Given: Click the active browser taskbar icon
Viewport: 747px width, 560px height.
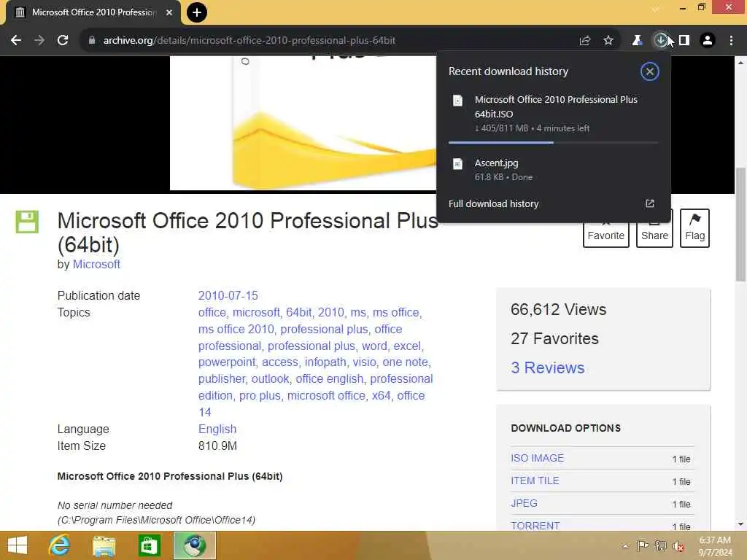Looking at the screenshot, I should click(x=194, y=545).
